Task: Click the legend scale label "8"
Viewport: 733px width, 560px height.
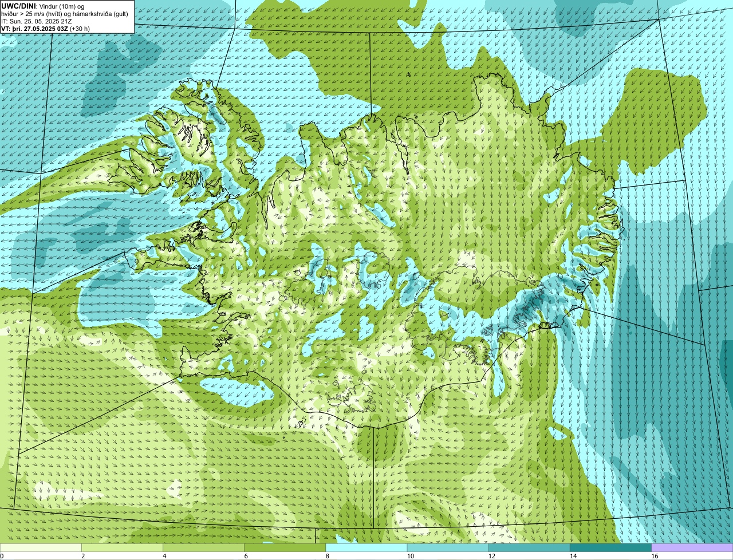Action: click(327, 556)
